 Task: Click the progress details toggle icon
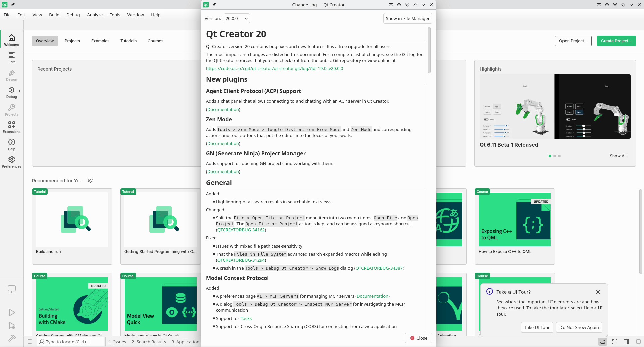tap(603, 342)
